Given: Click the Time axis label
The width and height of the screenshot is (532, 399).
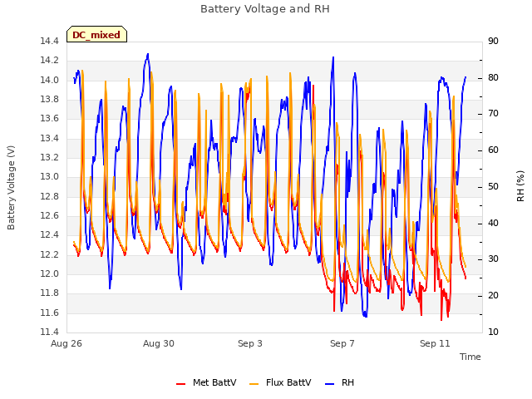Looking at the screenshot, I should pyautogui.click(x=470, y=357).
